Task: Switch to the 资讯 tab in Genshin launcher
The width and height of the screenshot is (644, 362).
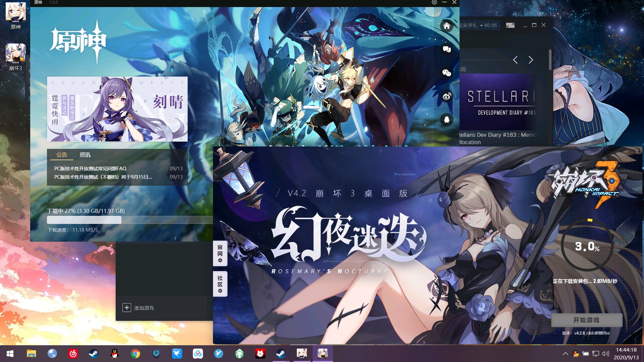Action: (x=85, y=155)
